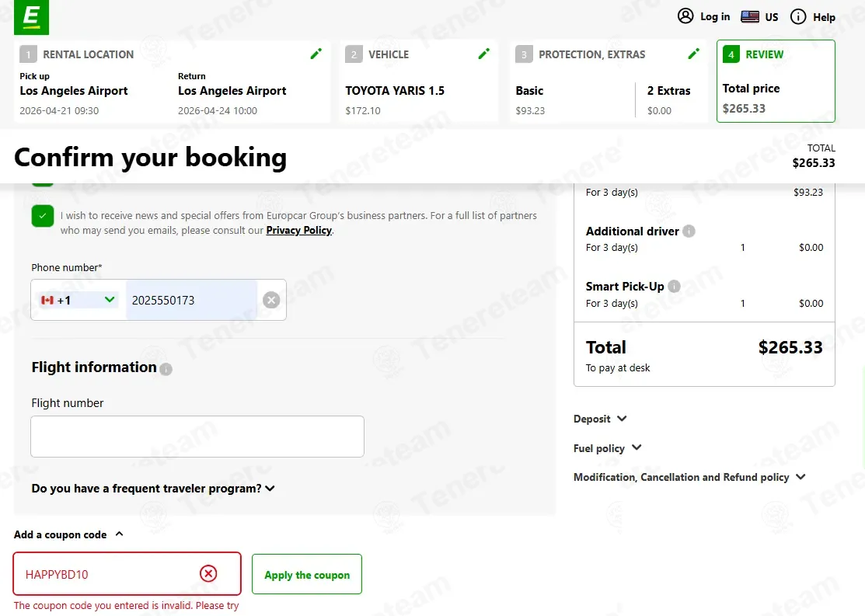Select the Review step

[x=776, y=81]
